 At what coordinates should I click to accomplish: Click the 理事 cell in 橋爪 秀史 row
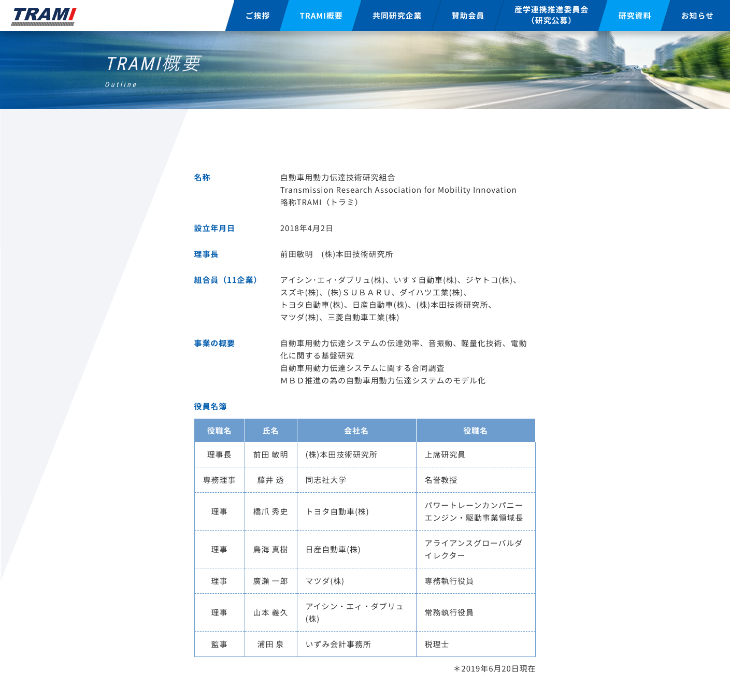[x=219, y=511]
